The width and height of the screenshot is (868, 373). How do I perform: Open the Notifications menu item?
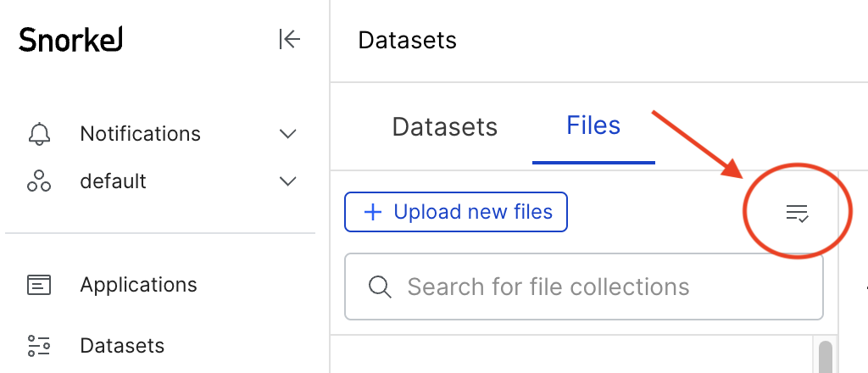(162, 133)
